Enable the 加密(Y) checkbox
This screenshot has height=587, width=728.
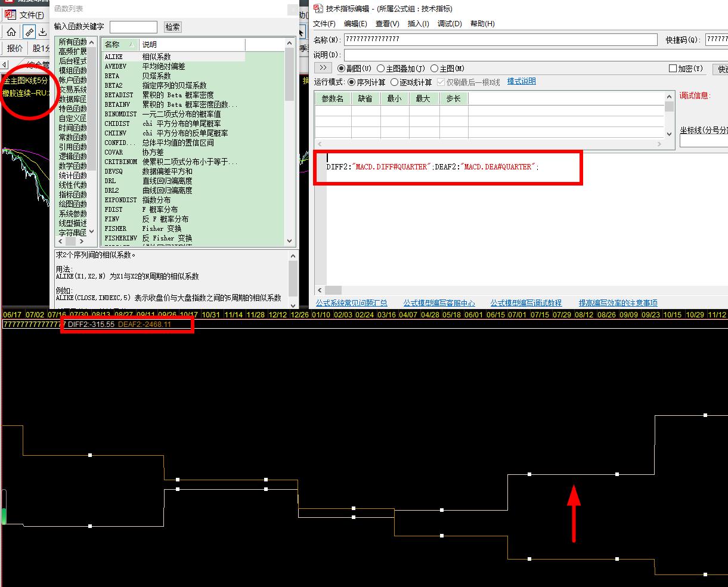673,69
